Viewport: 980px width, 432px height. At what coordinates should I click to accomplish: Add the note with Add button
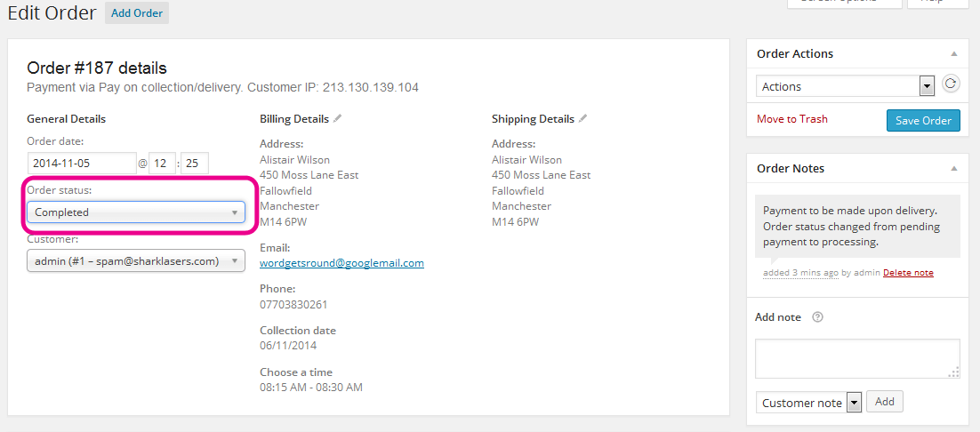pyautogui.click(x=884, y=402)
